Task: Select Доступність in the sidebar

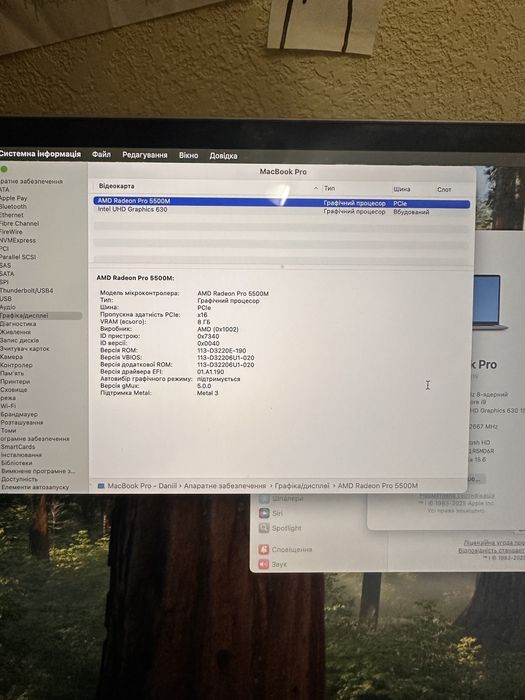Action: tap(19, 479)
